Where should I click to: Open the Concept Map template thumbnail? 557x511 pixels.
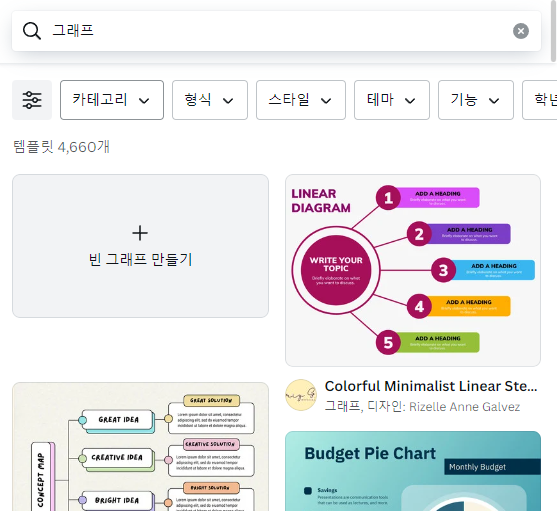[x=140, y=447]
